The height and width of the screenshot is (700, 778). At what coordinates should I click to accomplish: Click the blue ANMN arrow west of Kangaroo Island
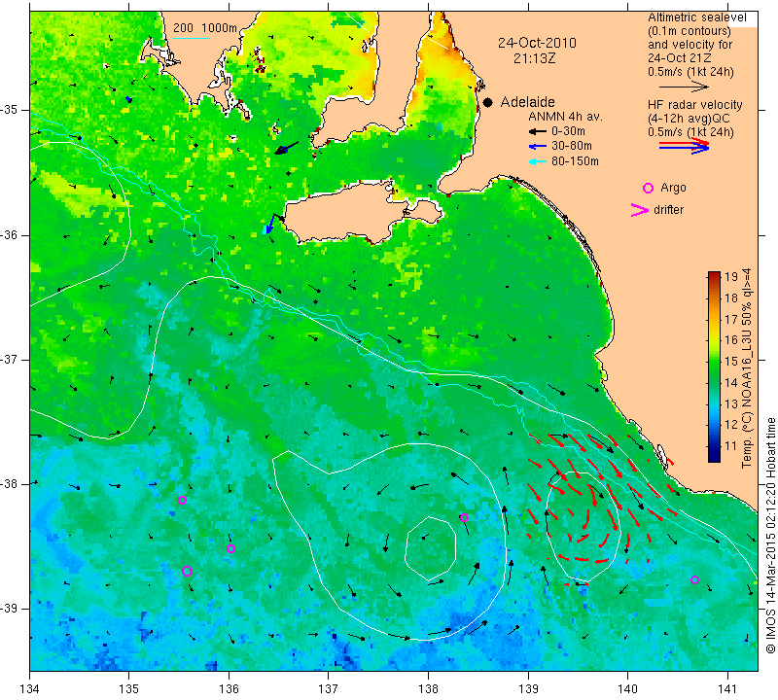(x=270, y=224)
